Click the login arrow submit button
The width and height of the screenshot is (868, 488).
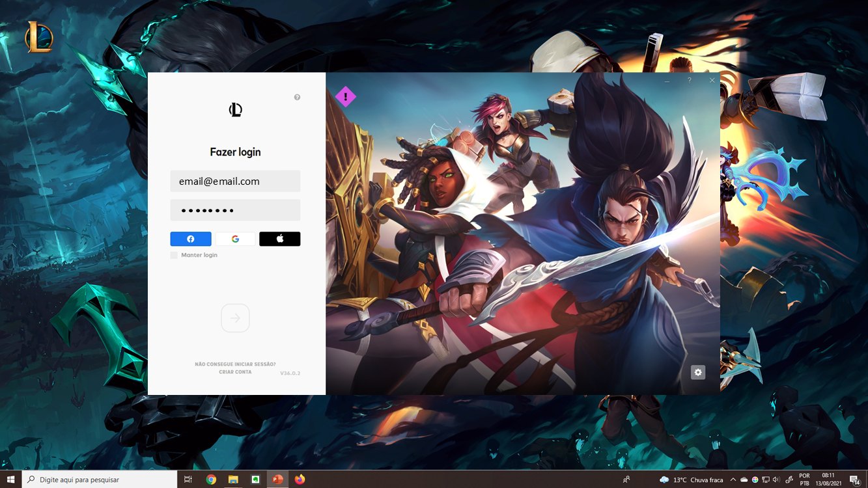point(235,318)
